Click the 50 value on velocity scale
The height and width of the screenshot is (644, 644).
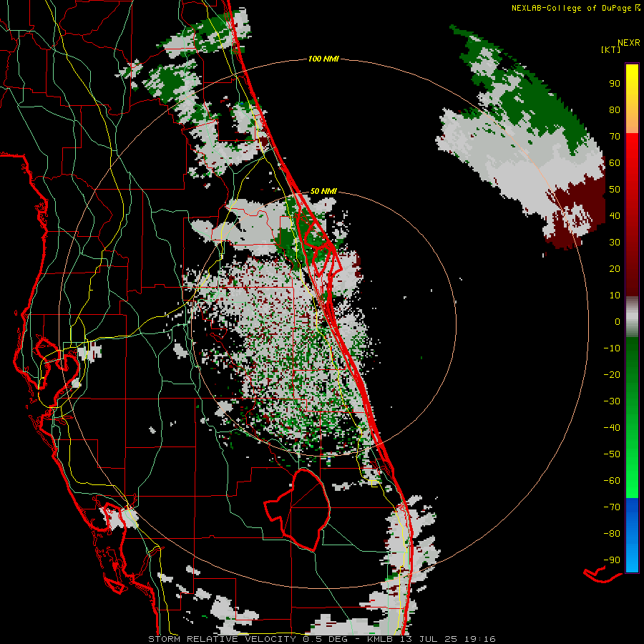pos(615,190)
